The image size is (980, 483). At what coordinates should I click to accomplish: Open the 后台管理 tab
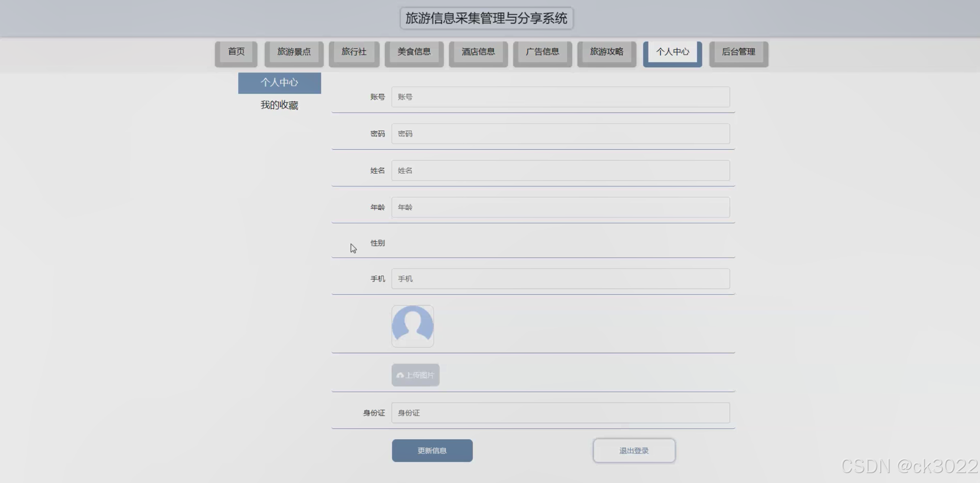738,52
